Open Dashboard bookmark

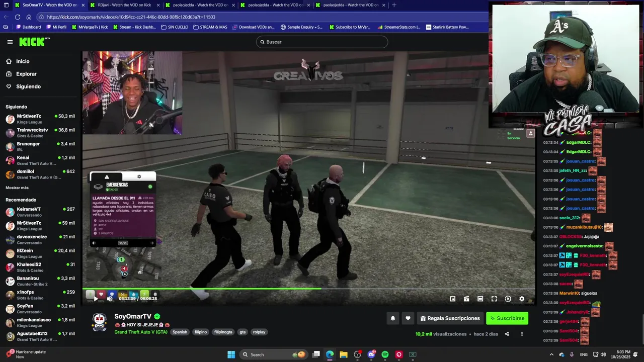(28, 27)
